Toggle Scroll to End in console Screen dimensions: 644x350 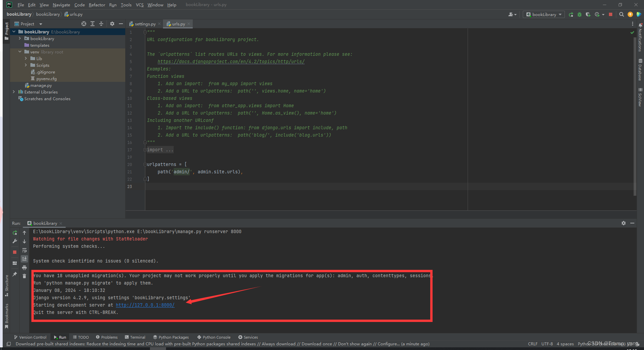click(24, 258)
